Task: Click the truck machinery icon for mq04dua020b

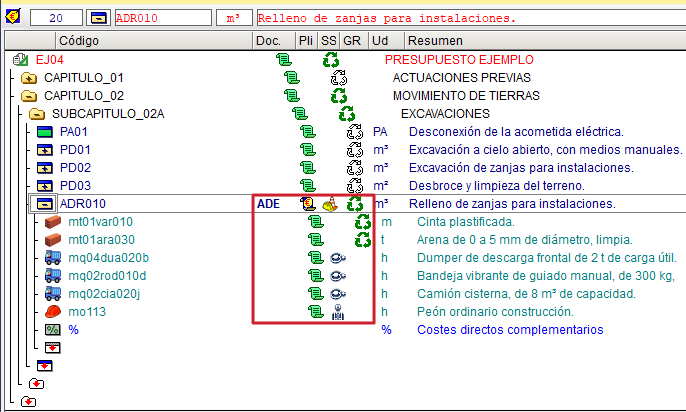Action: (53, 258)
